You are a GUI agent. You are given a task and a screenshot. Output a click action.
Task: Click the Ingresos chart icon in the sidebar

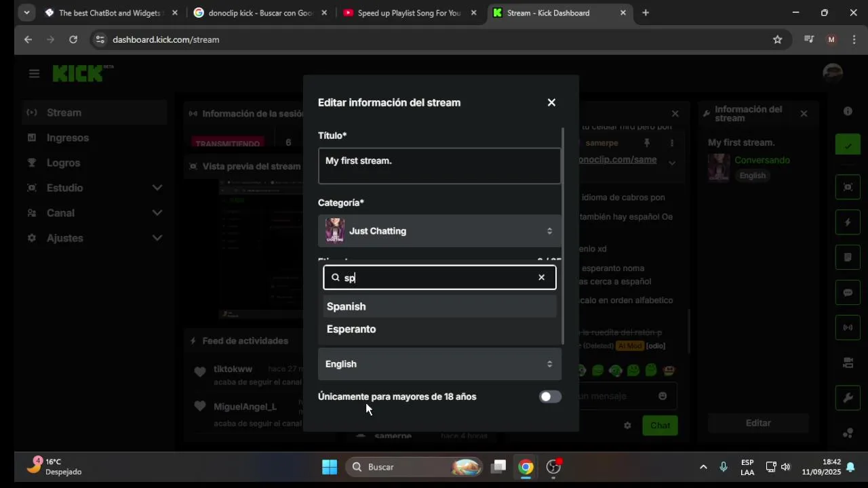pyautogui.click(x=32, y=138)
